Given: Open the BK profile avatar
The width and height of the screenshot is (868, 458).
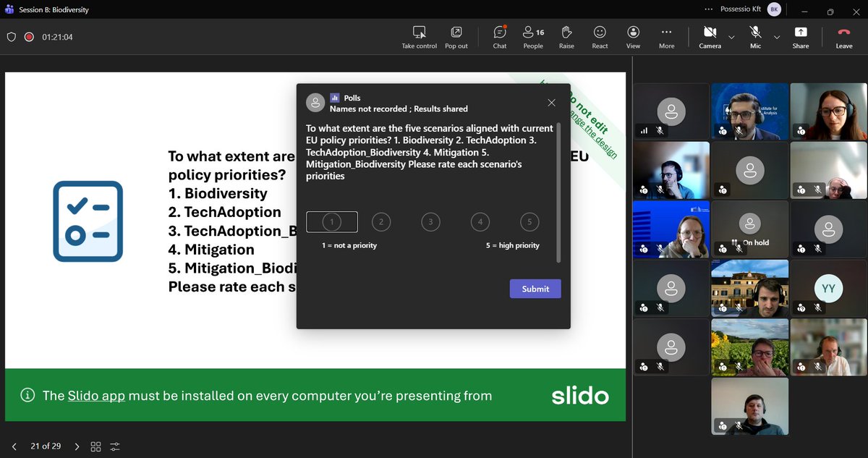Looking at the screenshot, I should pos(774,9).
